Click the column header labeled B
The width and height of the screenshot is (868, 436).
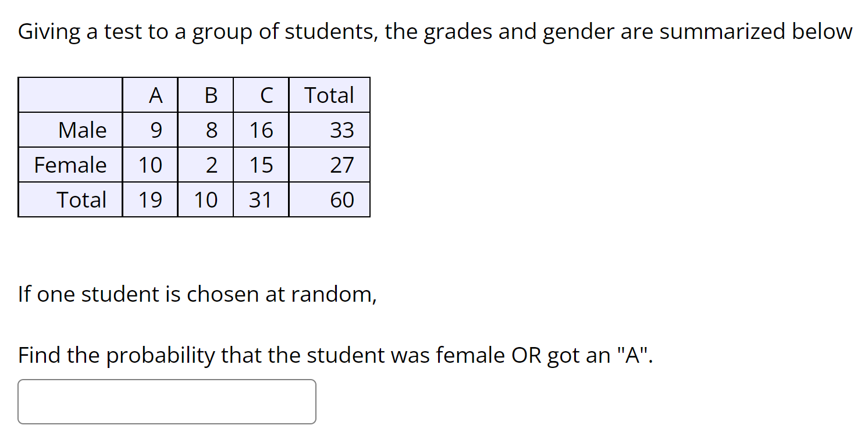pyautogui.click(x=211, y=95)
